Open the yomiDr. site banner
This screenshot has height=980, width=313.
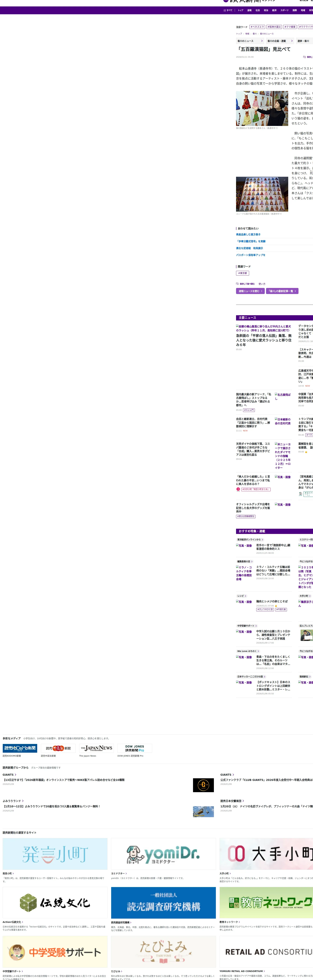click(163, 854)
